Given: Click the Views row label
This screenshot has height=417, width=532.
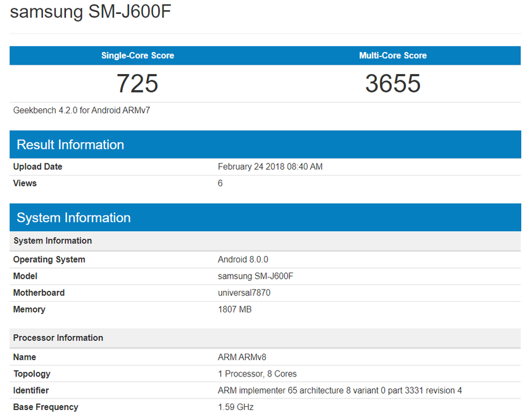Looking at the screenshot, I should [x=25, y=183].
